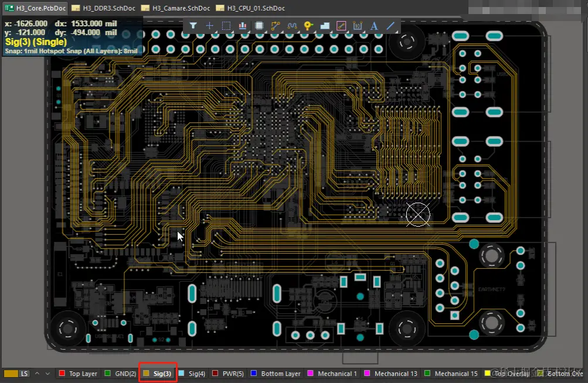Switch to Sig(4) layer tab
Image resolution: width=588 pixels, height=383 pixels.
(192, 374)
